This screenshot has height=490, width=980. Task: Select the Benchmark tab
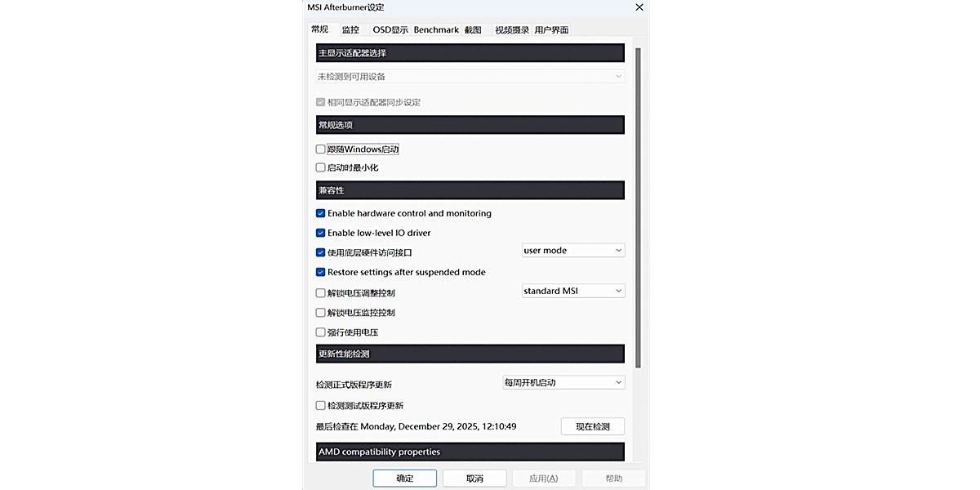pos(436,29)
